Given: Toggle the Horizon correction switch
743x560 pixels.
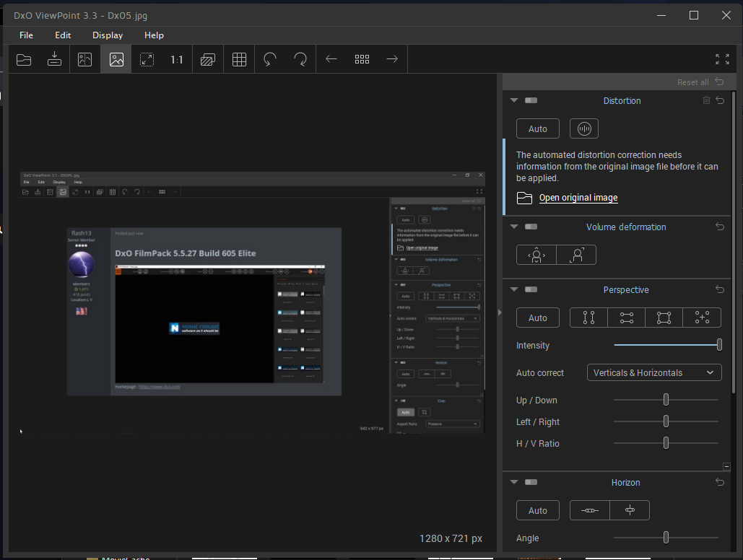Looking at the screenshot, I should coord(531,482).
